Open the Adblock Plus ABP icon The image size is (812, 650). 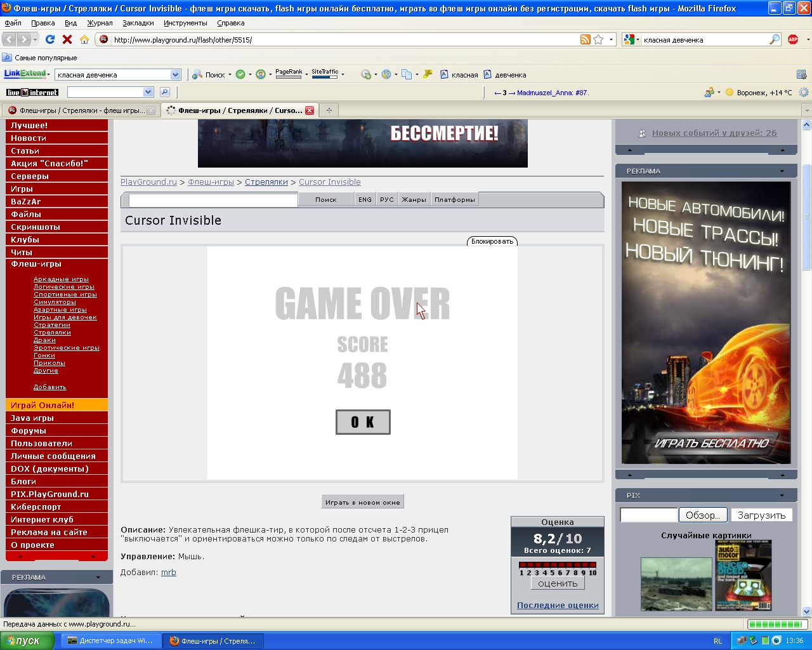point(793,39)
